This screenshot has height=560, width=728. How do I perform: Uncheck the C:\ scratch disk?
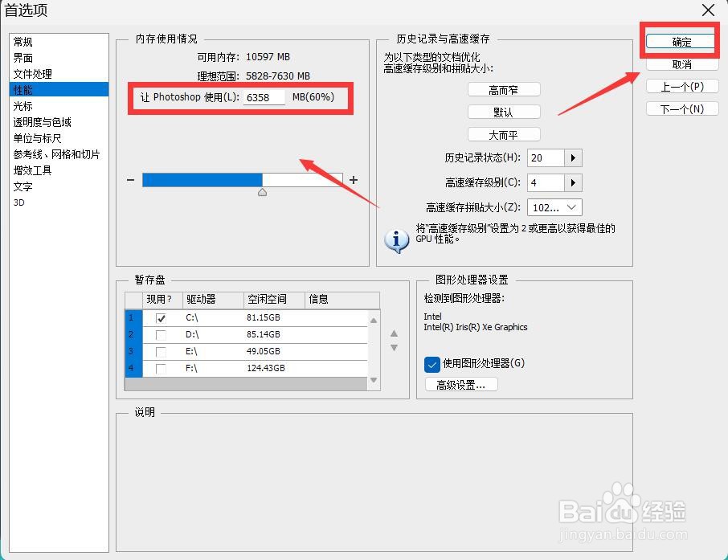click(162, 317)
